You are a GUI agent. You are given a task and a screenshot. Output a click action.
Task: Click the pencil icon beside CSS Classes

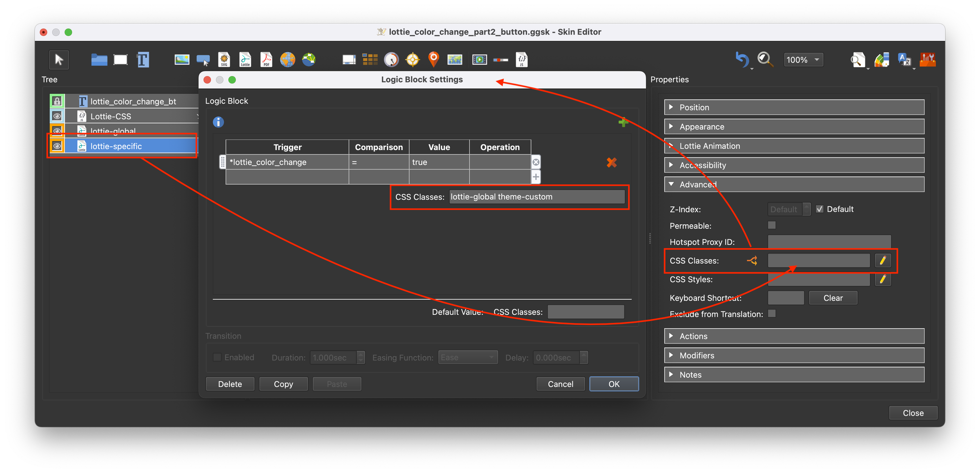[883, 260]
